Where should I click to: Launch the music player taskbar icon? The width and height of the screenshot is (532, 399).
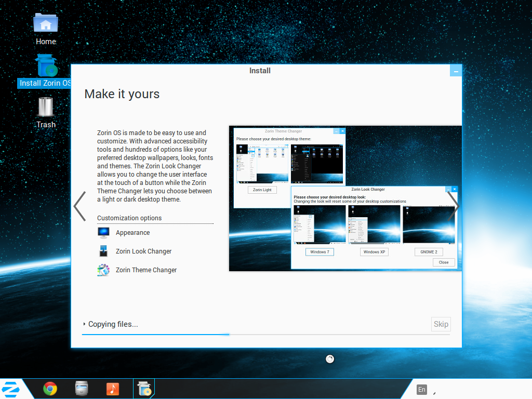(113, 389)
